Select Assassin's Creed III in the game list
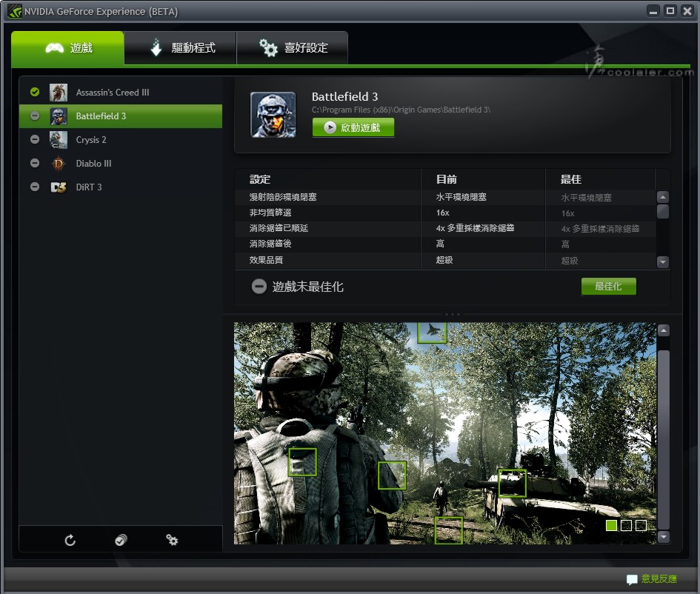 (121, 93)
